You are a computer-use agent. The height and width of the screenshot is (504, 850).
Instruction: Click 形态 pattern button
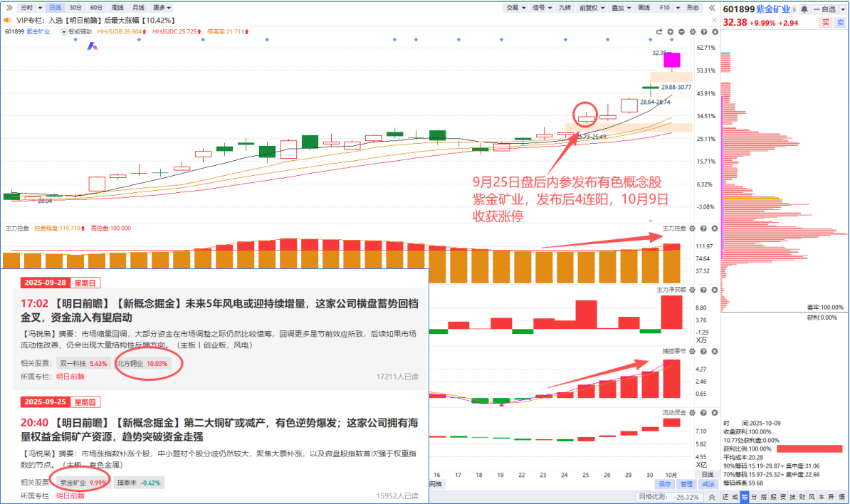click(693, 8)
